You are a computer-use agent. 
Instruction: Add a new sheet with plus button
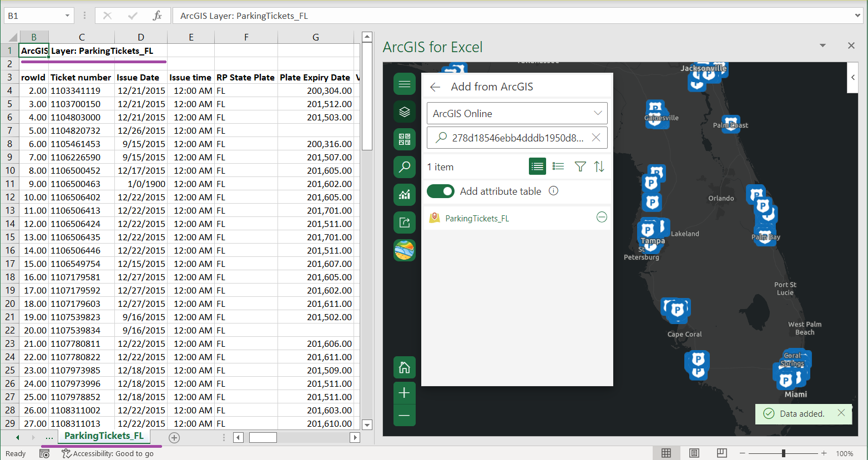174,438
